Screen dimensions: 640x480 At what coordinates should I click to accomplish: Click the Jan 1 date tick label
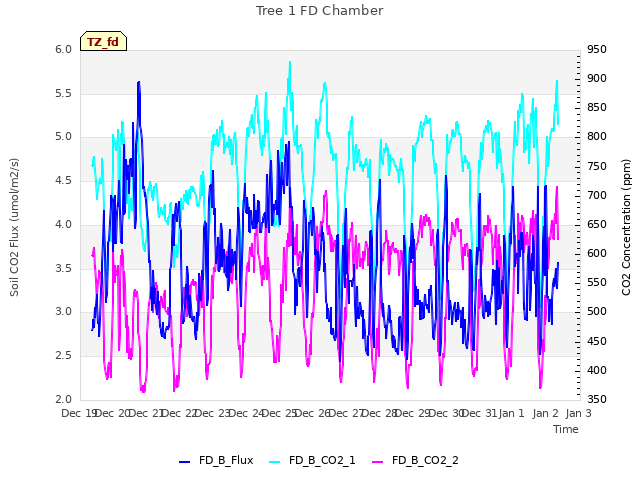[x=511, y=413]
